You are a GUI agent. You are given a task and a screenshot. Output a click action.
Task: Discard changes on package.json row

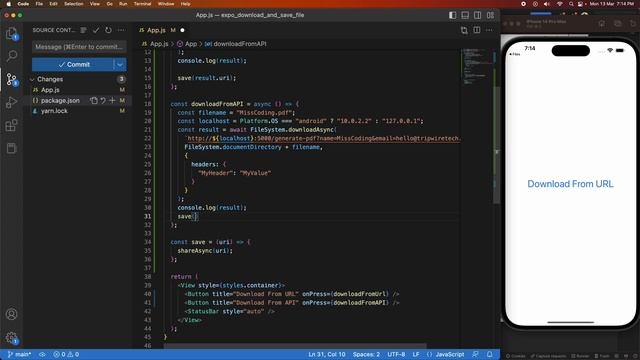coord(103,100)
